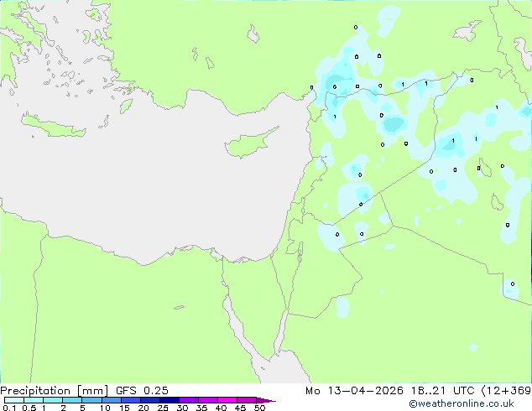Click the '30' legend scale label
532x411 pixels.
pyautogui.click(x=182, y=408)
